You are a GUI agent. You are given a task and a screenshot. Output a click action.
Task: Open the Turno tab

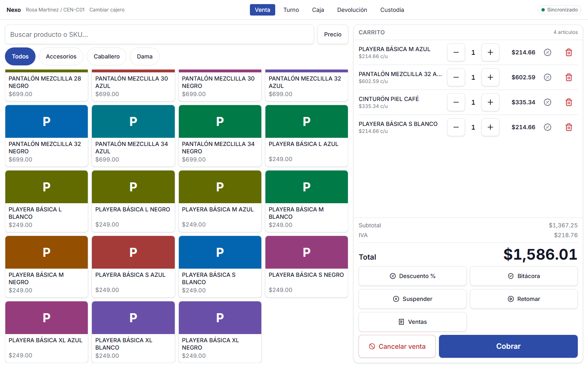click(x=291, y=10)
